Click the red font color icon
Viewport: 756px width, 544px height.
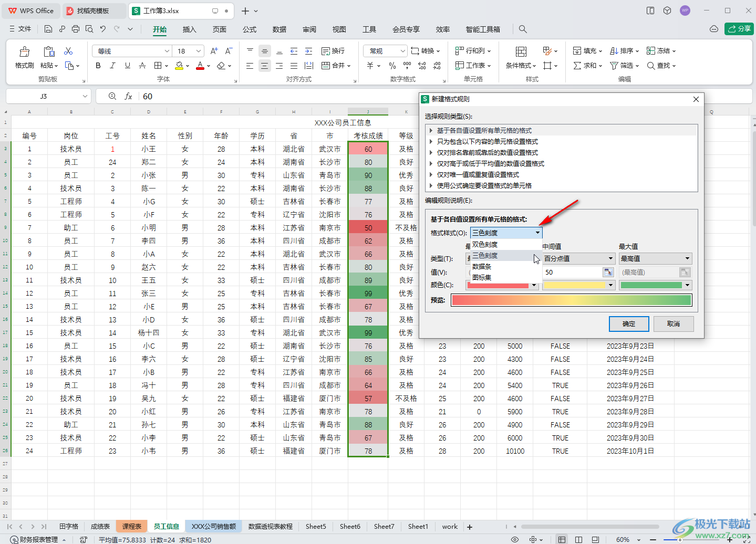200,66
